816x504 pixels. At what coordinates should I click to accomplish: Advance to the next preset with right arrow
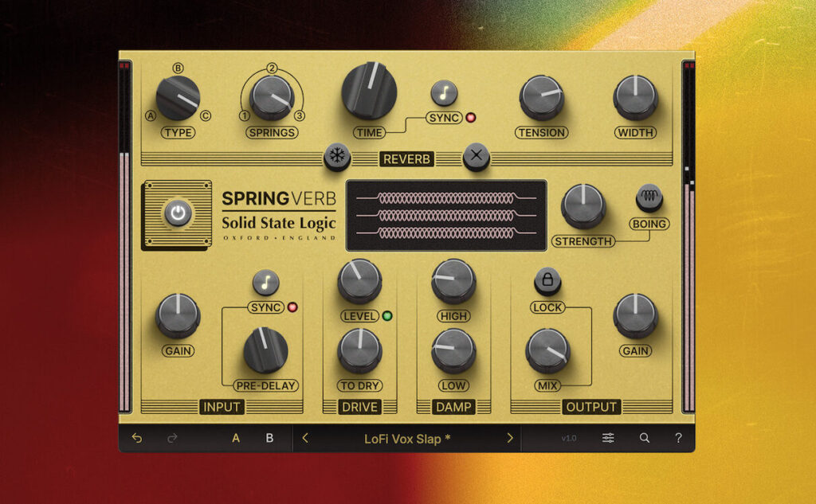point(510,438)
